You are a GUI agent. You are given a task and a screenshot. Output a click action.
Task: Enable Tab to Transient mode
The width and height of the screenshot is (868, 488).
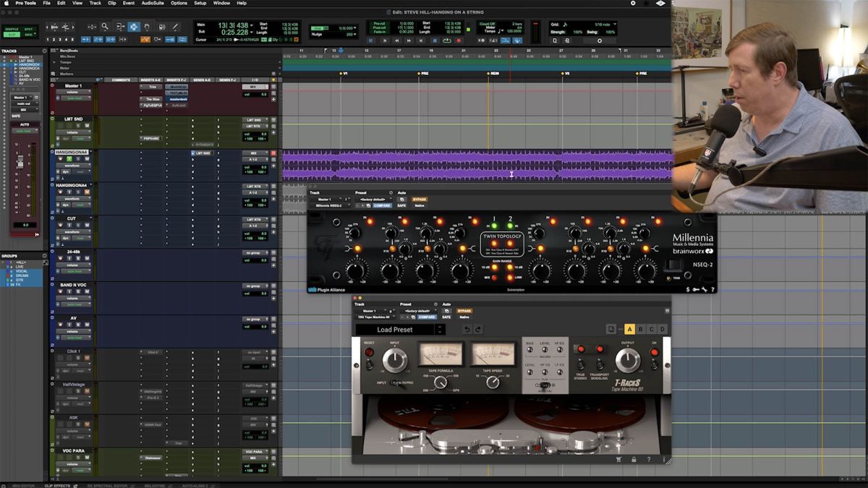coord(120,38)
